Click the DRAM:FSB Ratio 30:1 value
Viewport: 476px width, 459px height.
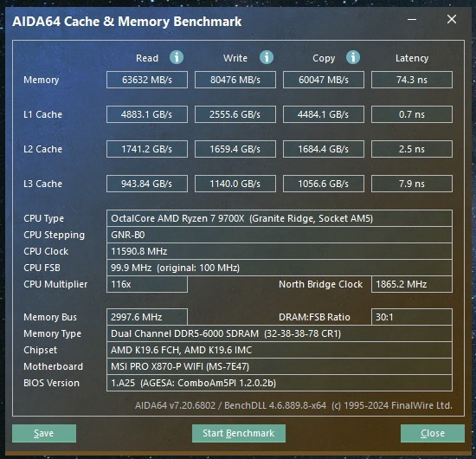(412, 317)
